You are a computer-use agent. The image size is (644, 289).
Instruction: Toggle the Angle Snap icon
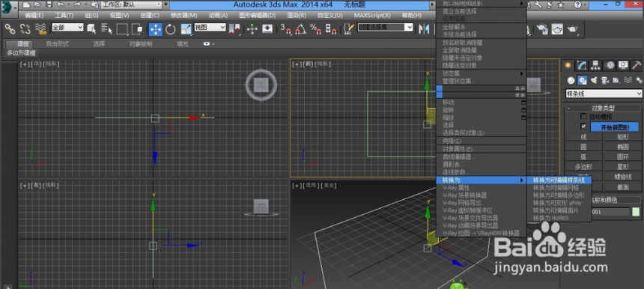coord(301,28)
